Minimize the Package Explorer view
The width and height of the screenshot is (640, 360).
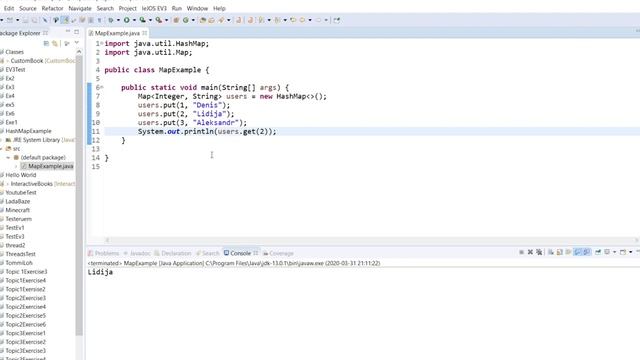point(68,31)
